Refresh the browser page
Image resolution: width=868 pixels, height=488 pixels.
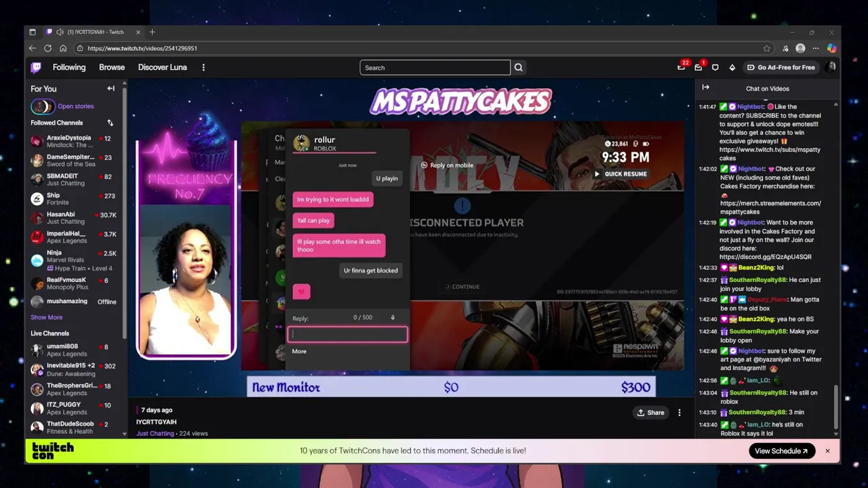(x=47, y=48)
